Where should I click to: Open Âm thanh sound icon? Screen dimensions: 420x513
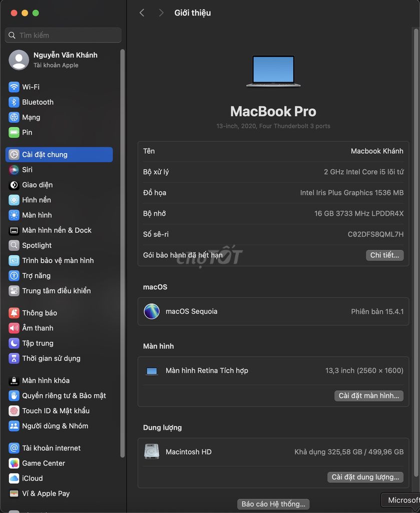tap(14, 328)
